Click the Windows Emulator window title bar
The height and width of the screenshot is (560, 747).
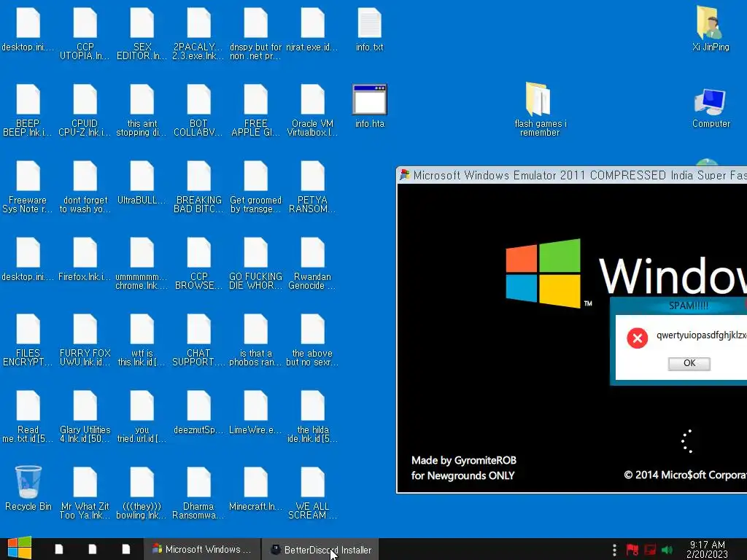coord(572,175)
